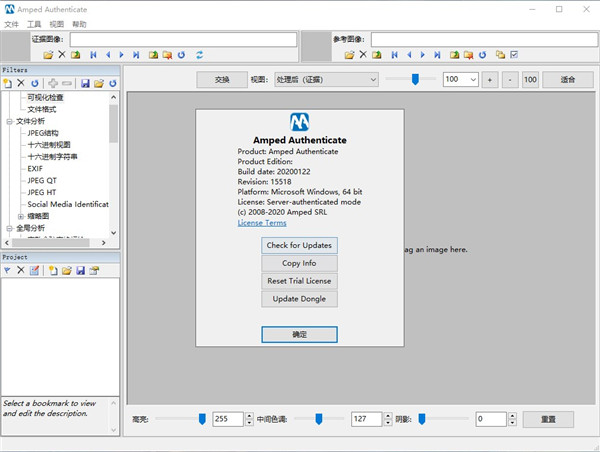
Task: Go to last image in evidence toolbar
Action: pos(136,55)
